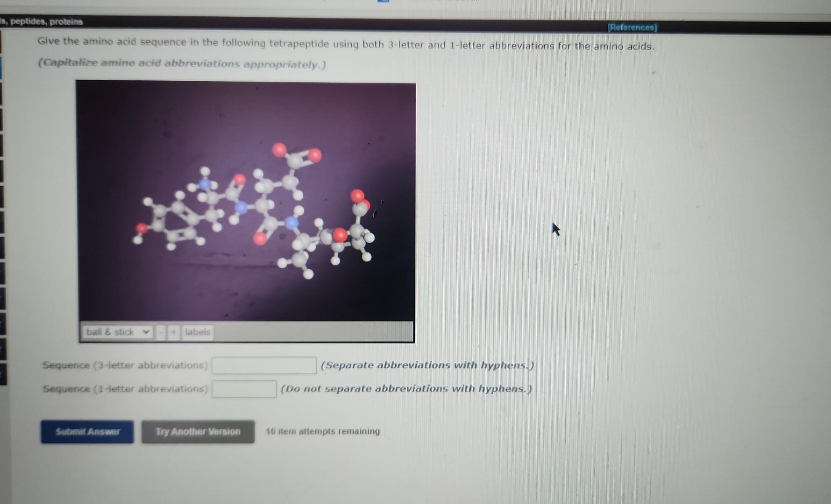Click the tetrapeptide 3D molecule model viewer
The width and height of the screenshot is (831, 504).
(246, 202)
